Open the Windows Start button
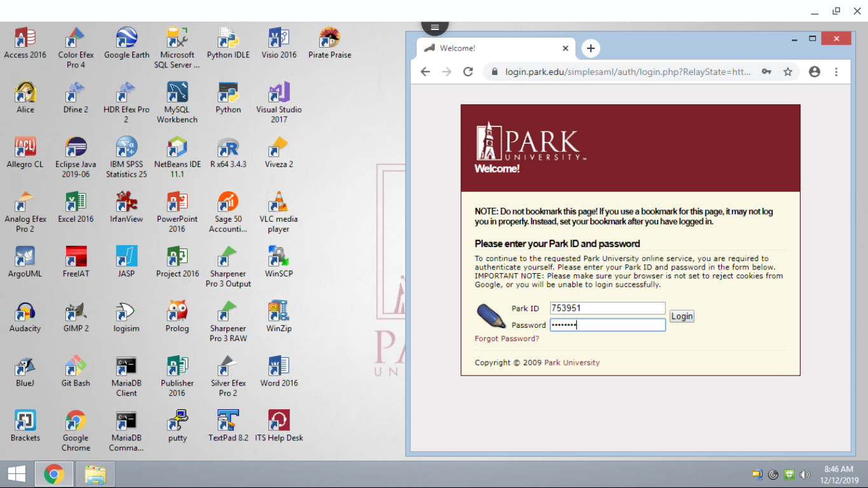Screen dimensions: 868x488 pos(17,474)
